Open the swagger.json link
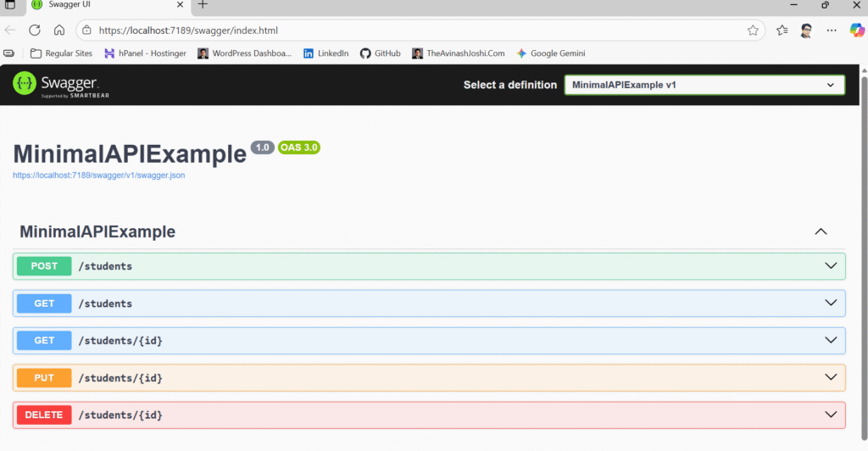The width and height of the screenshot is (868, 451). (98, 175)
